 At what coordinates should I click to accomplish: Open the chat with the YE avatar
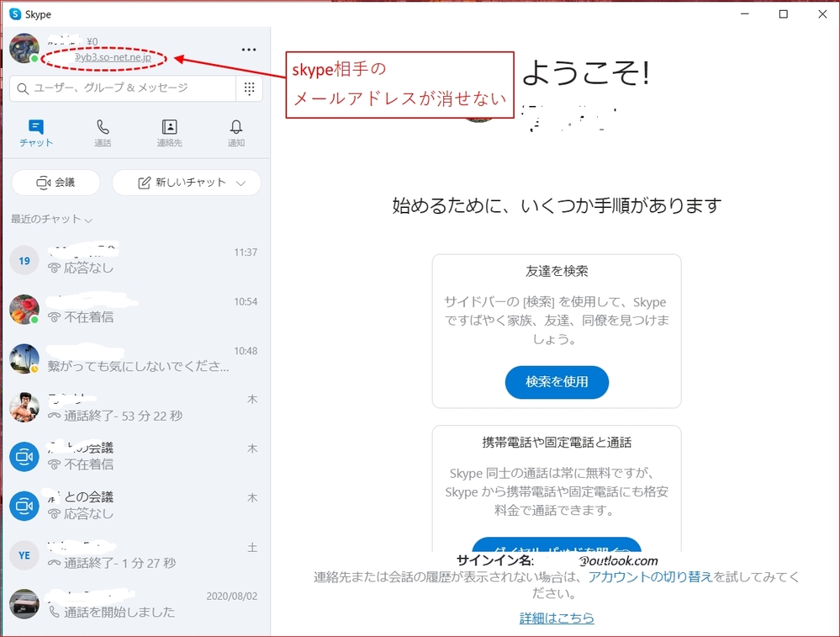coord(135,555)
